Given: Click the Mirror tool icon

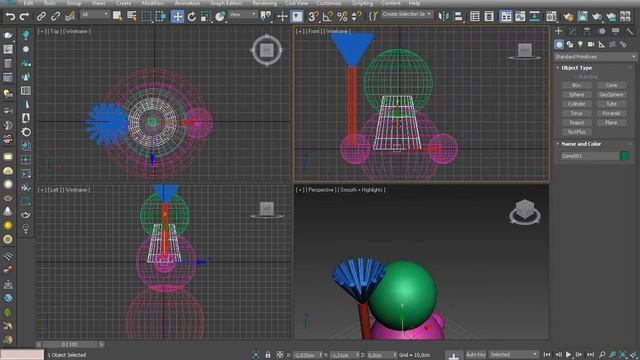Looking at the screenshot, I should [444, 16].
